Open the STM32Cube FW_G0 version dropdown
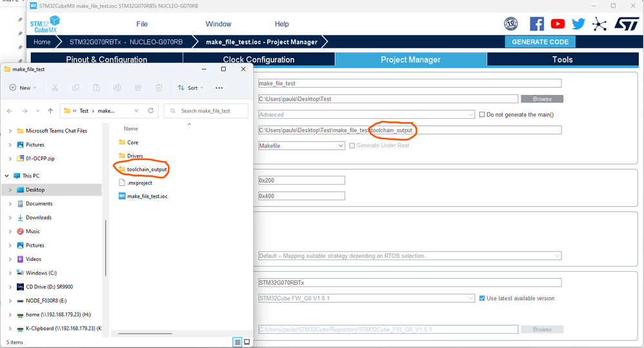Viewport: 644px width, 348px height. pyautogui.click(x=367, y=298)
